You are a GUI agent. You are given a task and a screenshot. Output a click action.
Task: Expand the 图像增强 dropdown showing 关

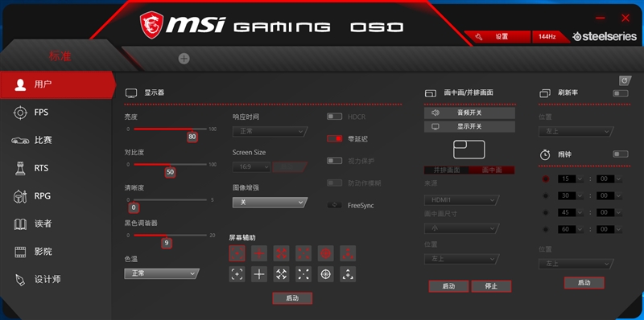coord(270,203)
